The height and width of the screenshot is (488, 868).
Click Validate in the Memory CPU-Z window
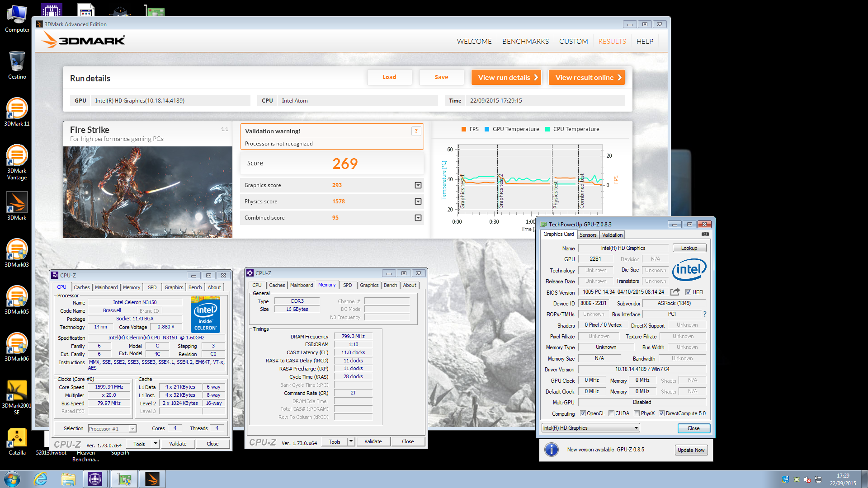click(373, 441)
